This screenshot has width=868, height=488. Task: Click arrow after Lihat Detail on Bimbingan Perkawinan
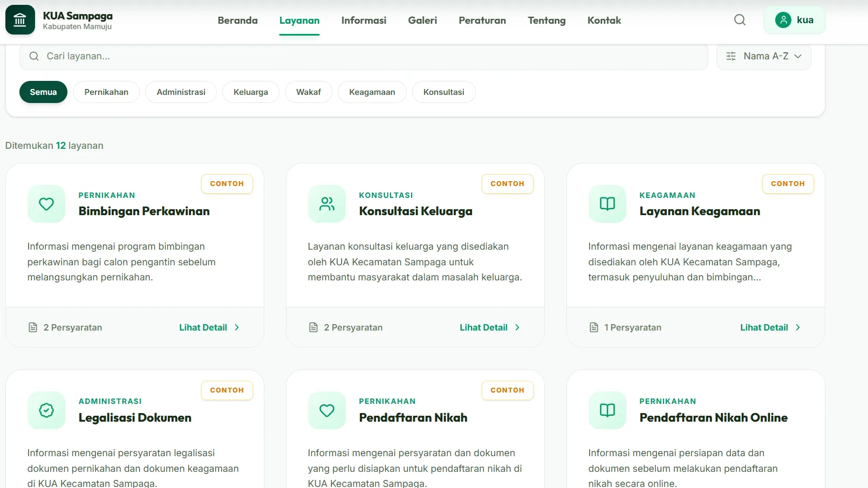237,327
